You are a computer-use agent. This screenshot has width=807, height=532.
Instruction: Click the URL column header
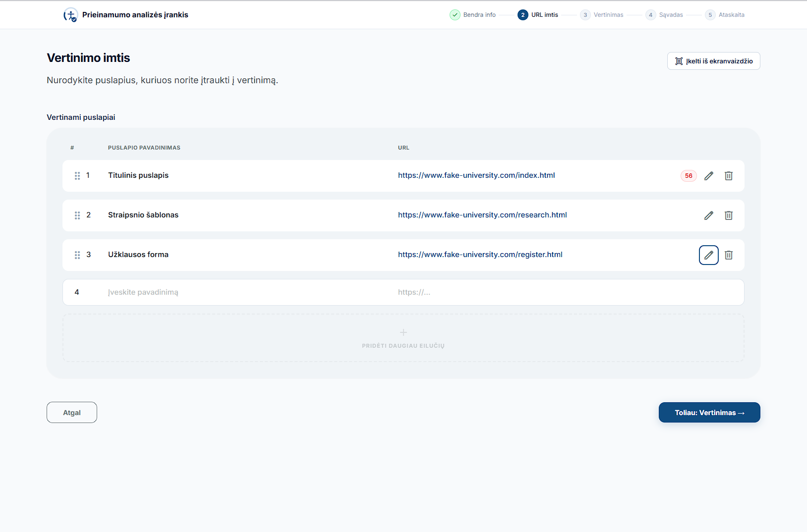pos(403,148)
